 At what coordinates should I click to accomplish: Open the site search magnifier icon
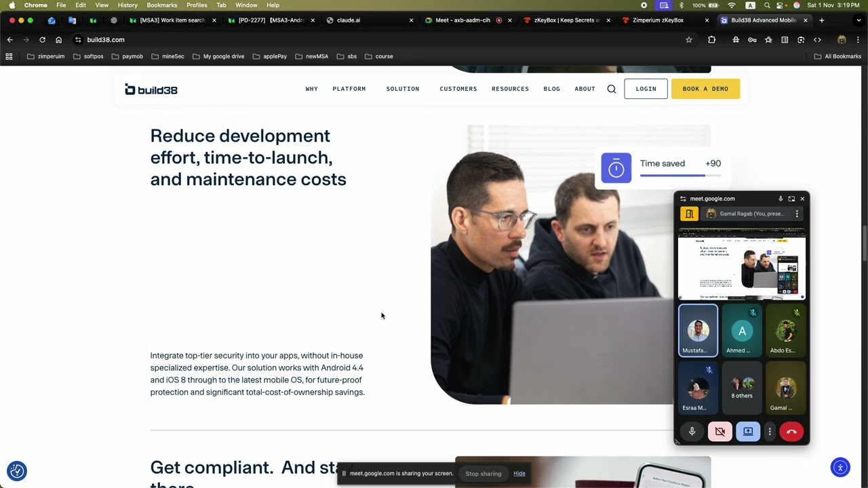[612, 89]
